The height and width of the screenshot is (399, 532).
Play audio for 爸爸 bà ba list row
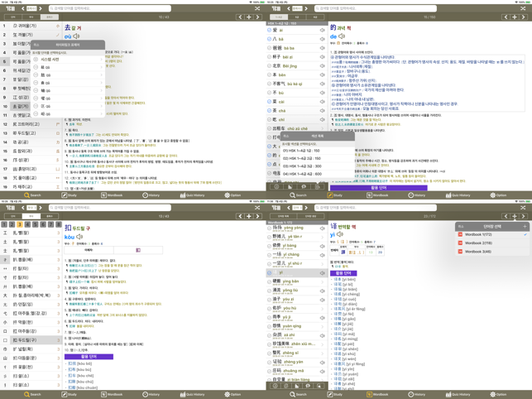[x=322, y=48]
